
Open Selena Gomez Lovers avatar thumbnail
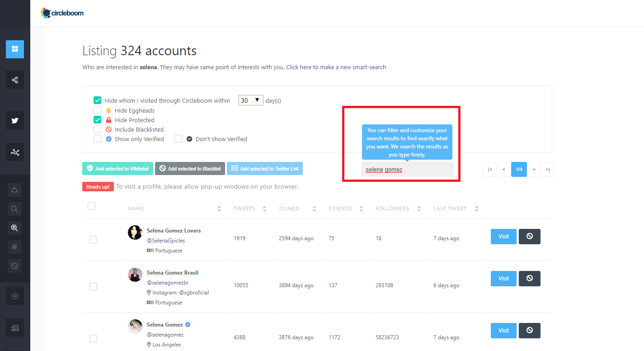click(x=135, y=232)
